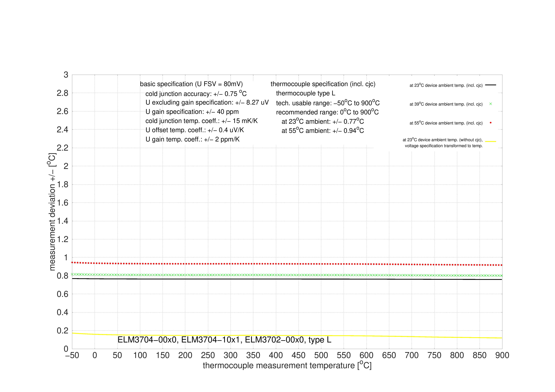Click the x-axis tick label 250
The height and width of the screenshot is (392, 555).
(208, 355)
